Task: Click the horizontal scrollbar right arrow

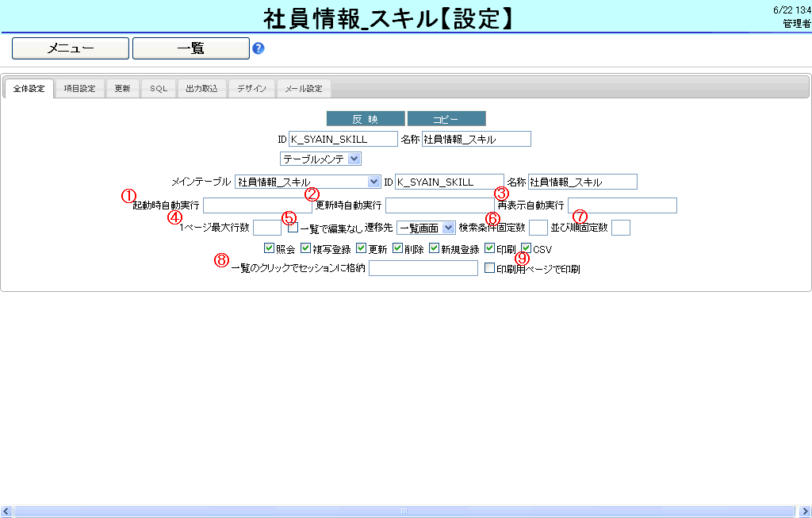Action: coord(805,511)
